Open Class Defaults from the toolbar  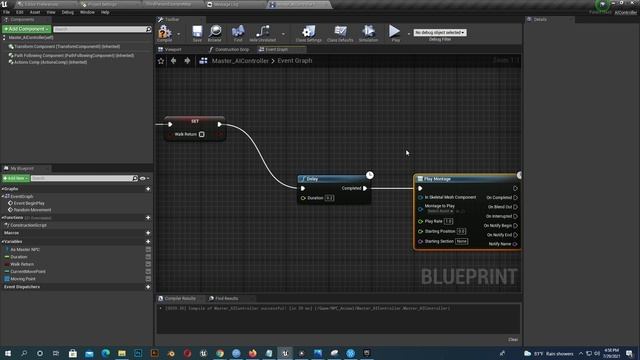pyautogui.click(x=340, y=31)
